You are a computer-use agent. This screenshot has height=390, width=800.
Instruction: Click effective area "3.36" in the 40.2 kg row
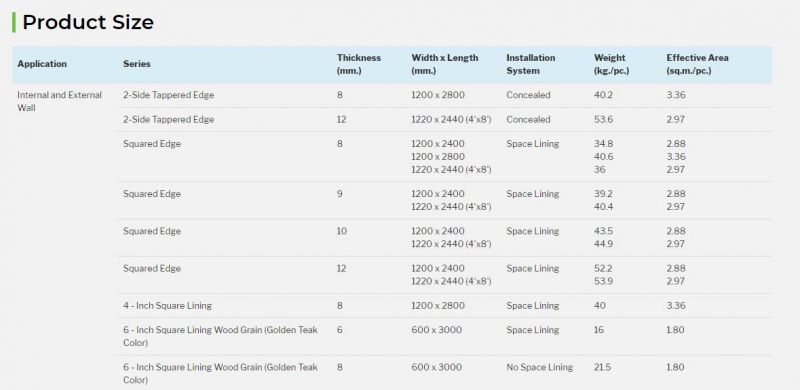pyautogui.click(x=676, y=95)
